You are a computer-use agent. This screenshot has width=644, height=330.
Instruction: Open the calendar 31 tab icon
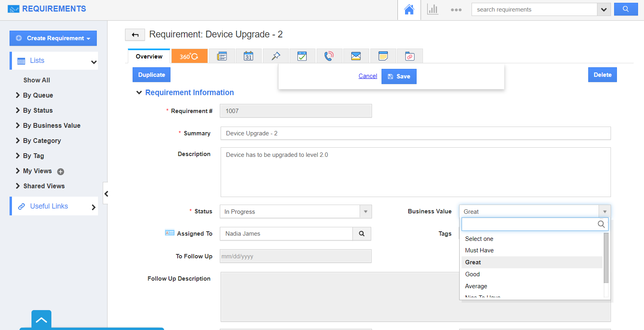(x=249, y=56)
